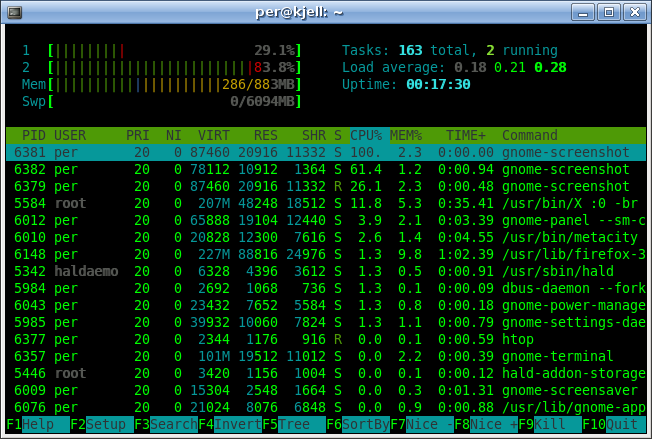
Task: Maximize the terminal window
Action: pyautogui.click(x=609, y=12)
